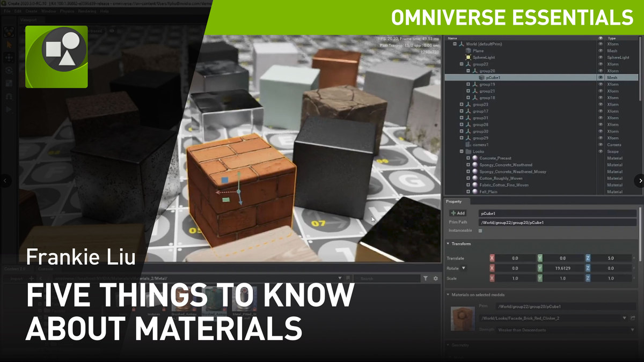Click the group23 Xform axis icon
The height and width of the screenshot is (362, 644).
pyautogui.click(x=468, y=105)
